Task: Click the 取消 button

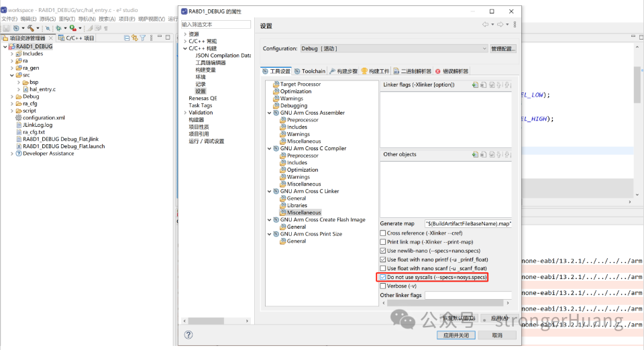Action: coord(497,335)
